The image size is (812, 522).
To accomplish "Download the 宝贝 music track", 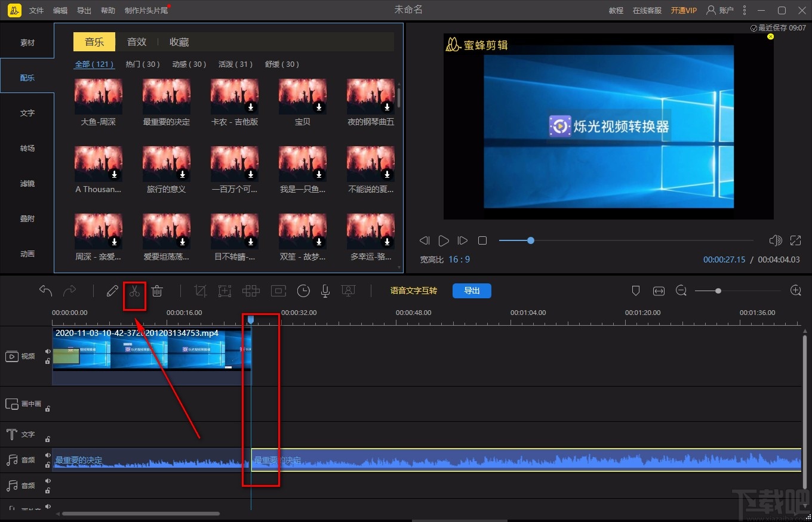I will click(319, 107).
